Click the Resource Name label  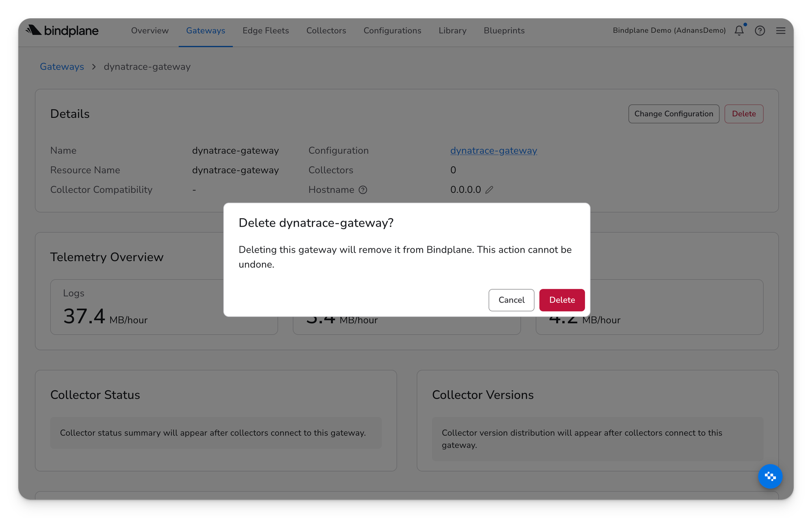coord(85,170)
